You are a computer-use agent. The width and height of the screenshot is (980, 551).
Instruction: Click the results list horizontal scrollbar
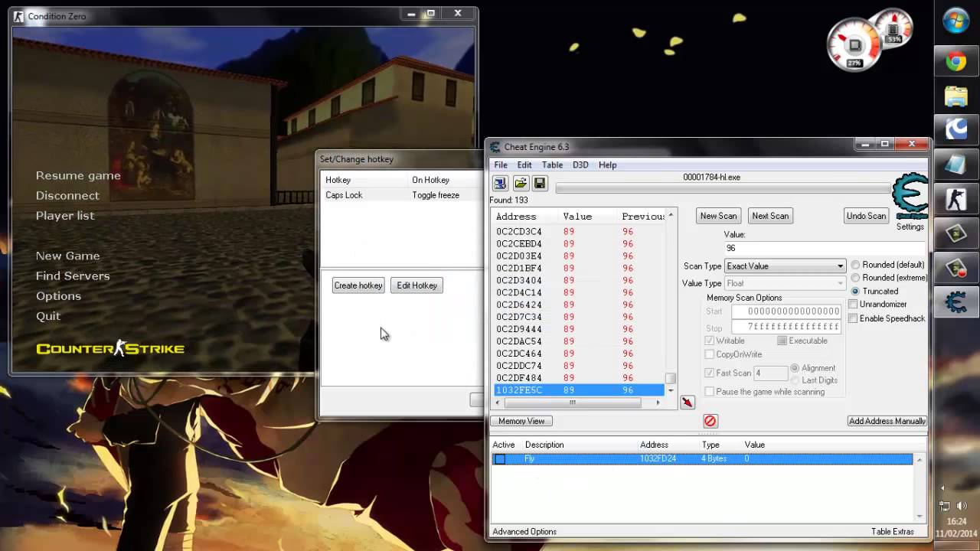coord(578,403)
